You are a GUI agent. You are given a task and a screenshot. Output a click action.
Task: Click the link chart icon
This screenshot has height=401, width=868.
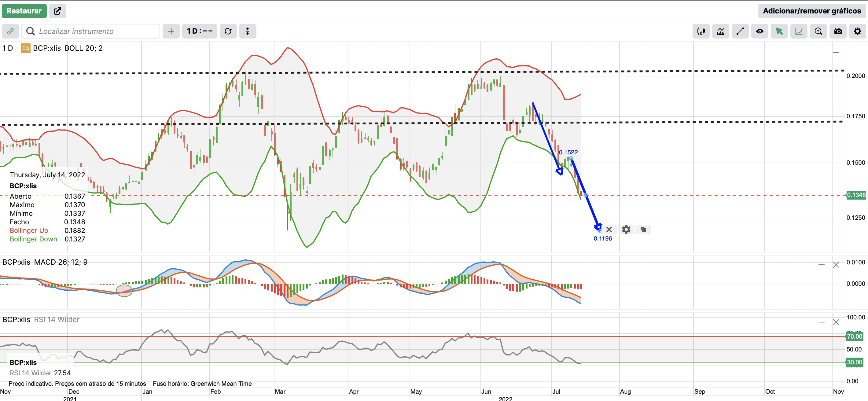point(10,31)
